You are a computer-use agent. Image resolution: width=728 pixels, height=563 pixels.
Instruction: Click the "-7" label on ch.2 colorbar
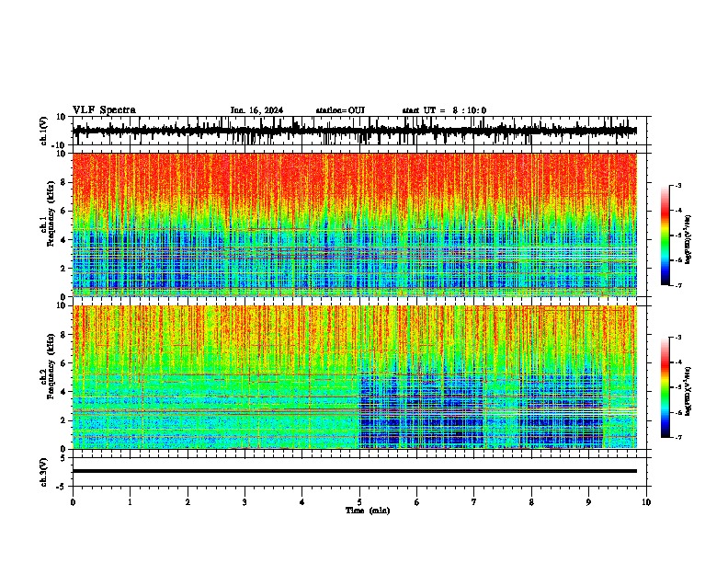point(678,438)
